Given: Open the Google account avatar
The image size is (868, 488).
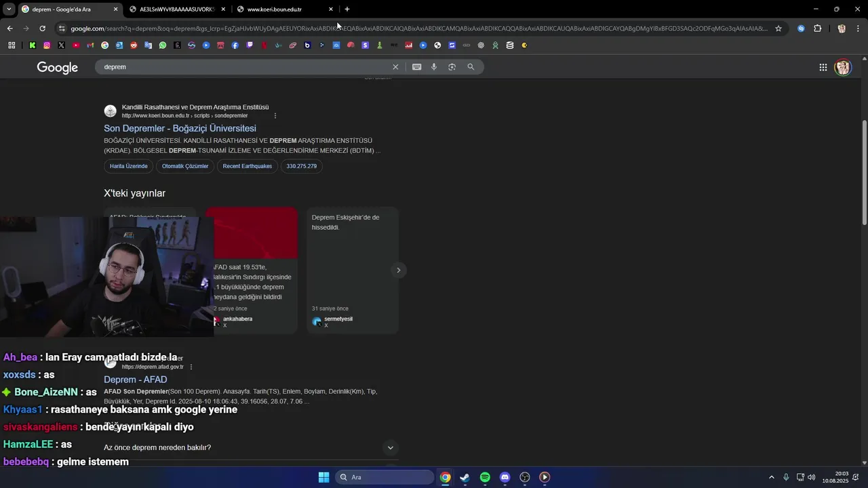Looking at the screenshot, I should pos(843,67).
